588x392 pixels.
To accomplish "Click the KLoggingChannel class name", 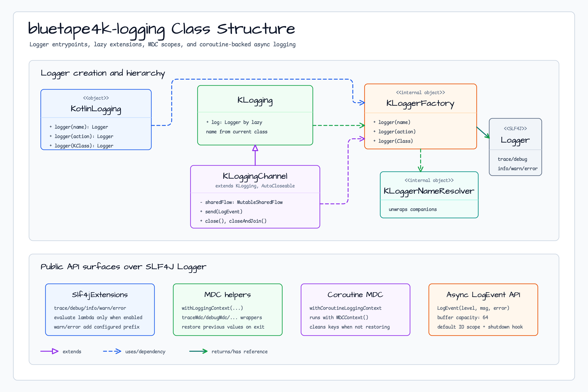I will 255,177.
